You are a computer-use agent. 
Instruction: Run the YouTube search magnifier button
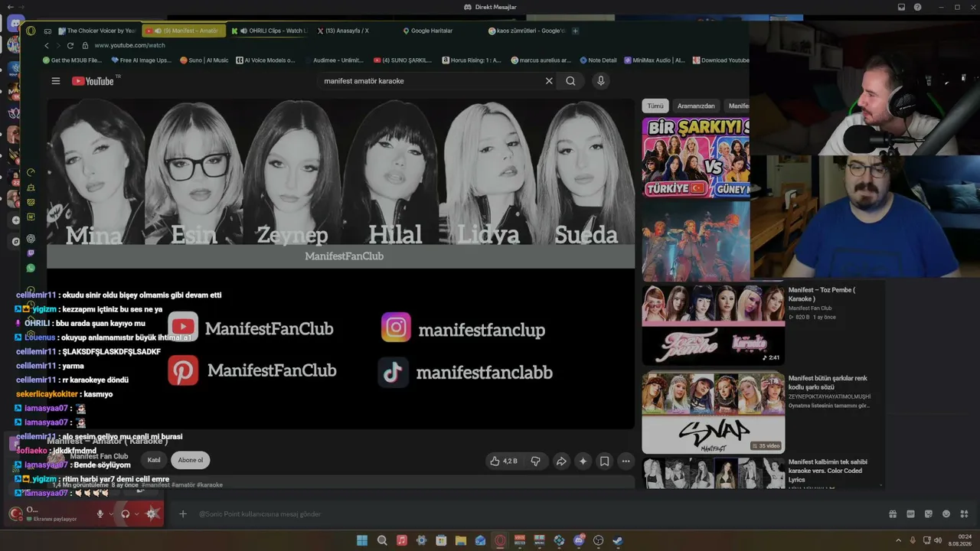[x=570, y=81]
